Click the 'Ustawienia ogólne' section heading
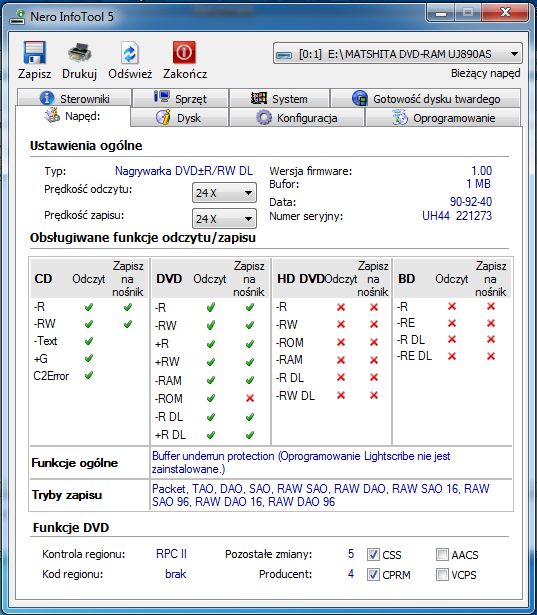 tap(86, 146)
